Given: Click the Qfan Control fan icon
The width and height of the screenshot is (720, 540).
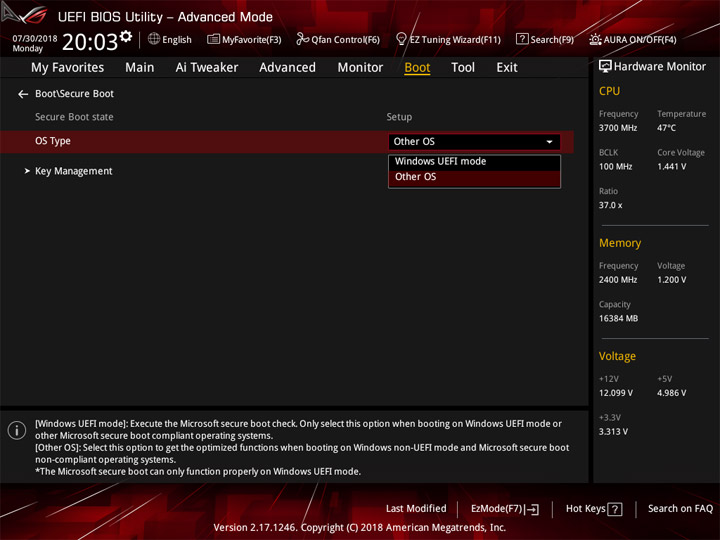Looking at the screenshot, I should (x=302, y=39).
